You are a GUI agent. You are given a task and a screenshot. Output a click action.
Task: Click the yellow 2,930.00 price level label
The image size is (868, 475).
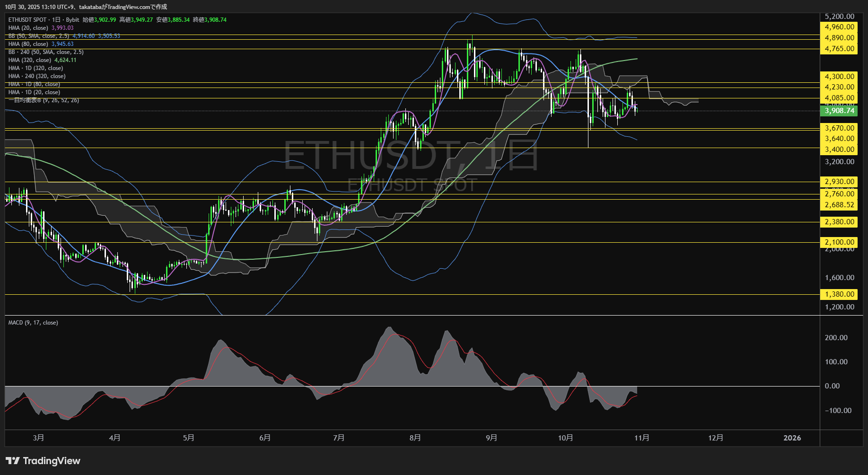point(839,181)
